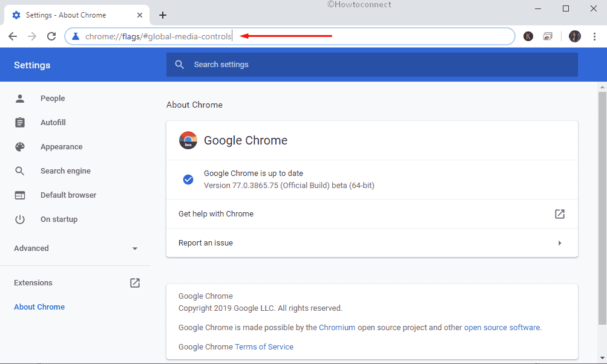Open Appearance settings
This screenshot has height=364, width=607.
[x=62, y=147]
